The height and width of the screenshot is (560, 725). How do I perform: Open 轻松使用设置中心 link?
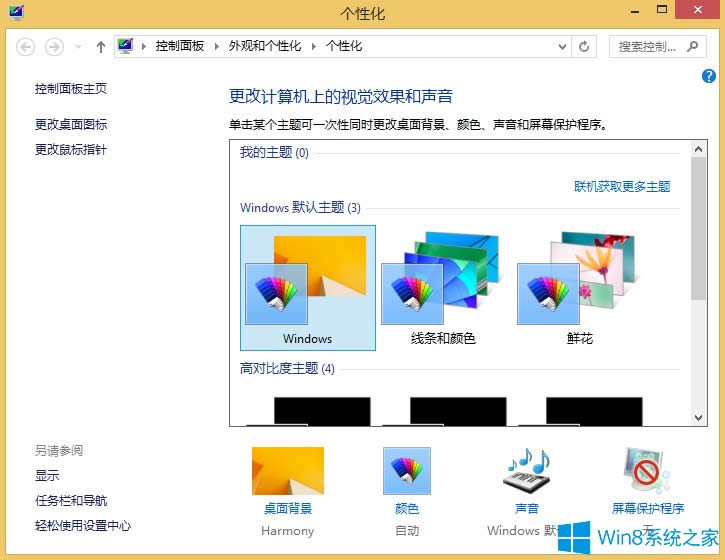pyautogui.click(x=83, y=526)
